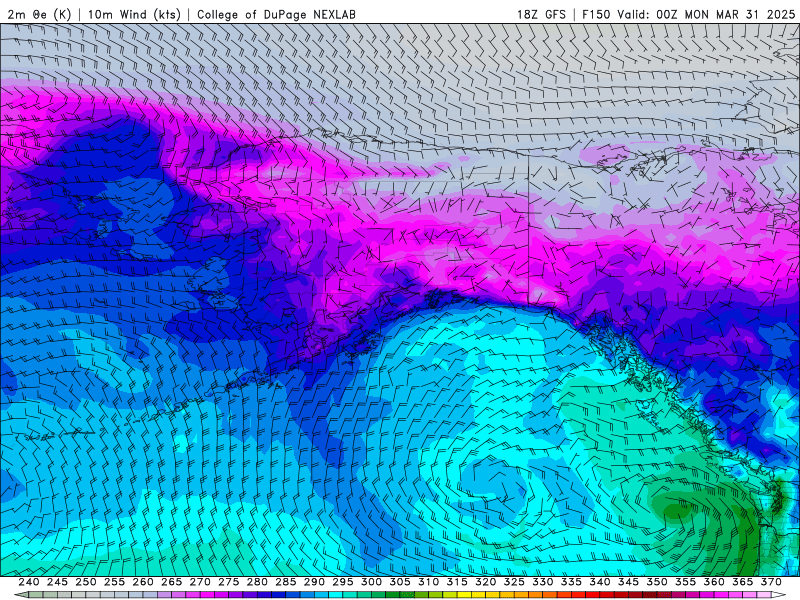The image size is (800, 600).
Task: Click the 340 color scale label
Action: pos(601,582)
